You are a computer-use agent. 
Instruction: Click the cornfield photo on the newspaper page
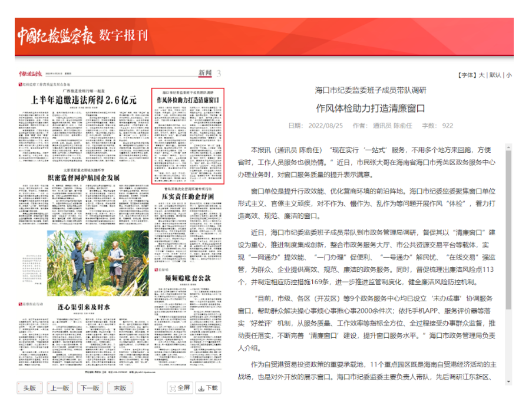98,263
